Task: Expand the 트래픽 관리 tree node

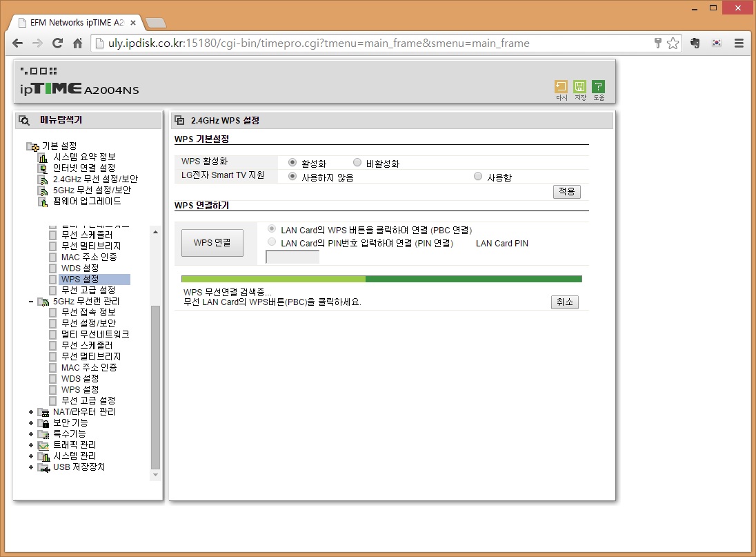Action: (31, 446)
